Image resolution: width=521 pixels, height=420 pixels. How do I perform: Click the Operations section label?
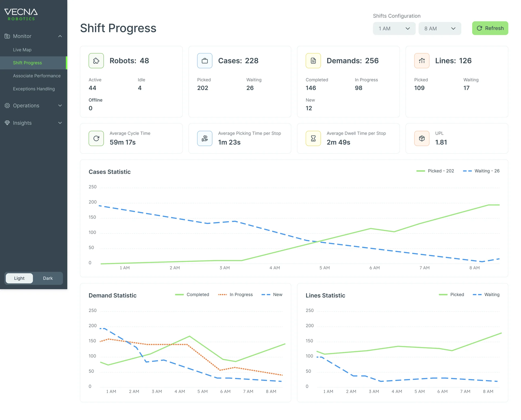26,105
